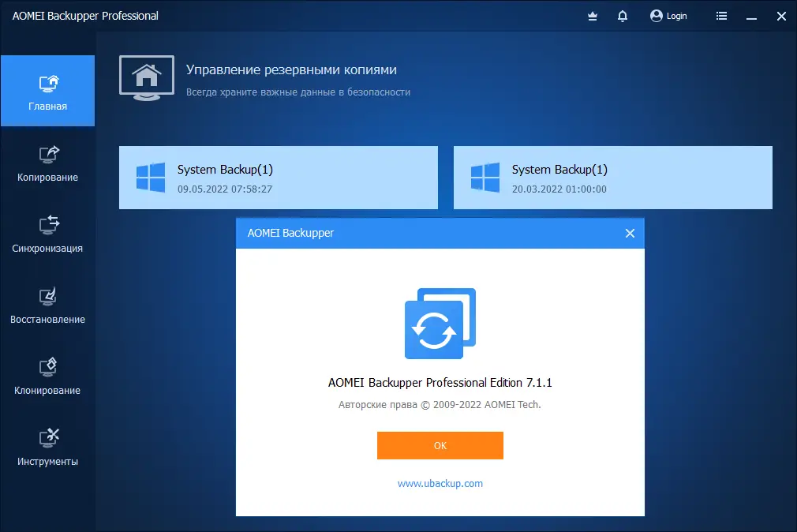Click Windows logo on 20.03.2022 backup
Viewport: 797px width, 532px height.
(x=485, y=178)
